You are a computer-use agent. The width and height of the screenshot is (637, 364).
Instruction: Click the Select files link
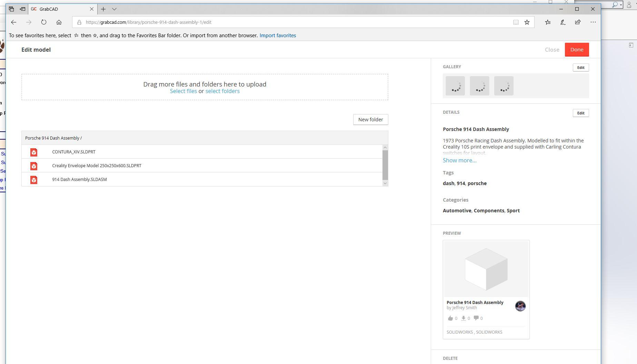click(183, 91)
